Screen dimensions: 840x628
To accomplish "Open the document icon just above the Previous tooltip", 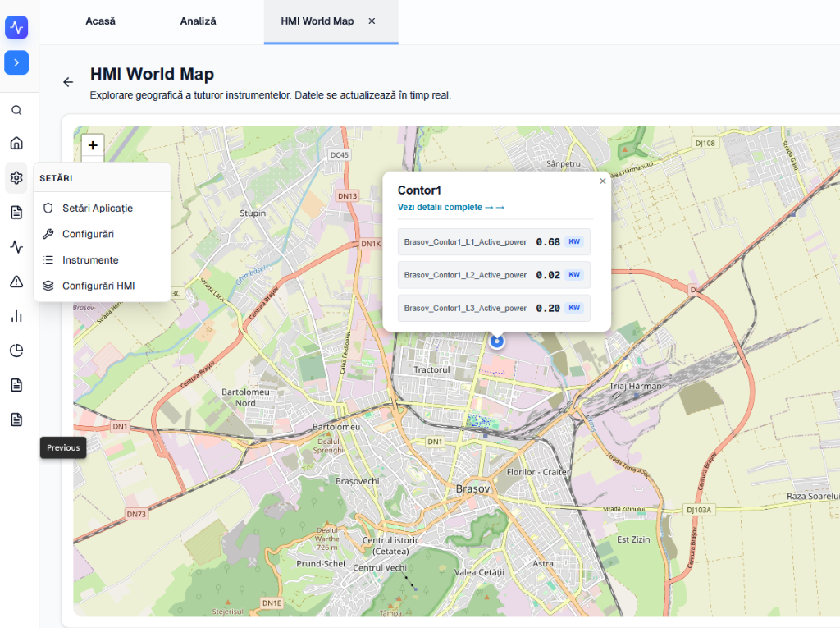I will coord(16,419).
